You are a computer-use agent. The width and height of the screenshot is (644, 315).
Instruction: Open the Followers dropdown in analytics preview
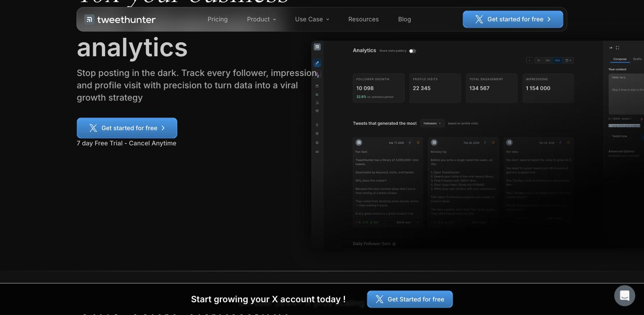point(432,123)
